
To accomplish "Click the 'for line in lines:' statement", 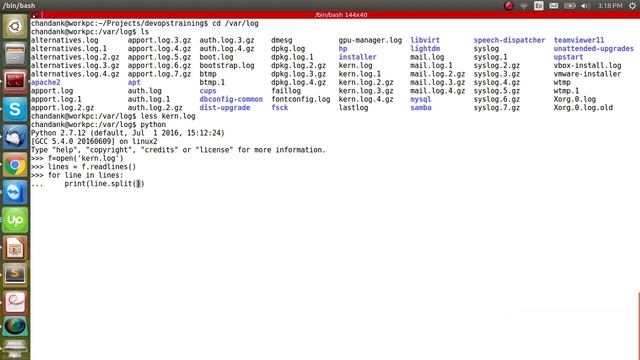I will click(x=85, y=175).
